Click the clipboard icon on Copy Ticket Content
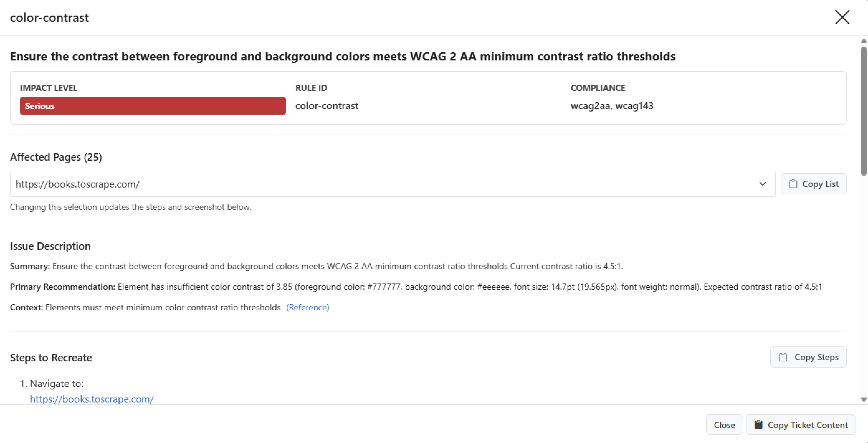 click(759, 425)
